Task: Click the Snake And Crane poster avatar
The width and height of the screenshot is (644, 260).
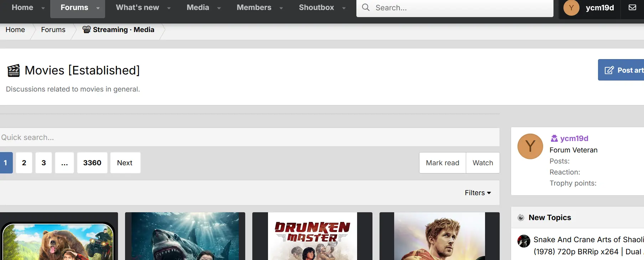Action: tap(524, 241)
